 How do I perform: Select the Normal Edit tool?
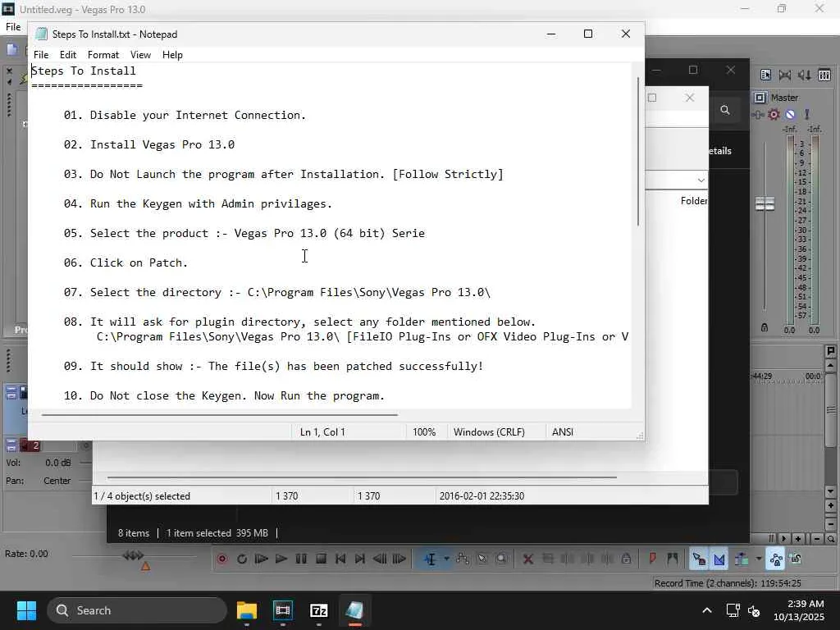(430, 559)
